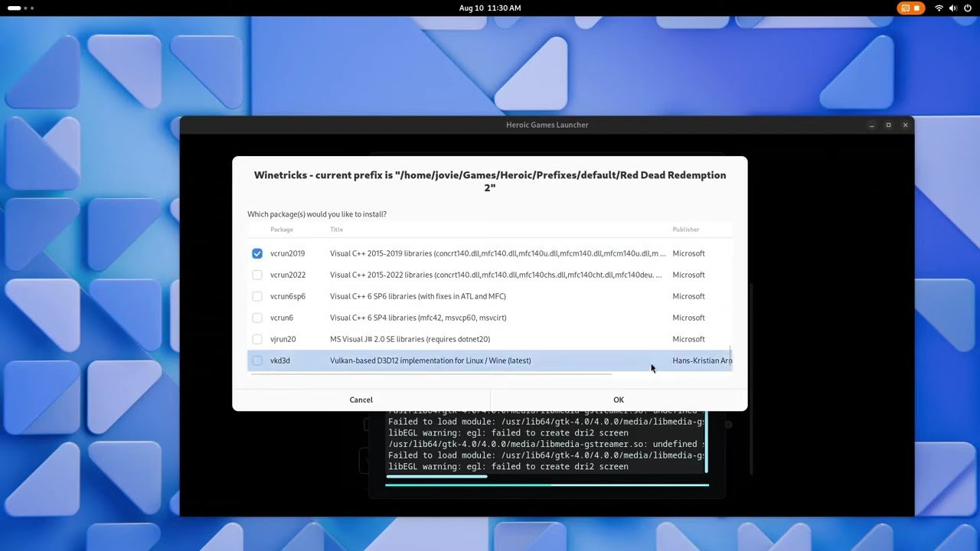This screenshot has width=980, height=551.
Task: Cancel the Winetricks package dialog
Action: [x=361, y=399]
